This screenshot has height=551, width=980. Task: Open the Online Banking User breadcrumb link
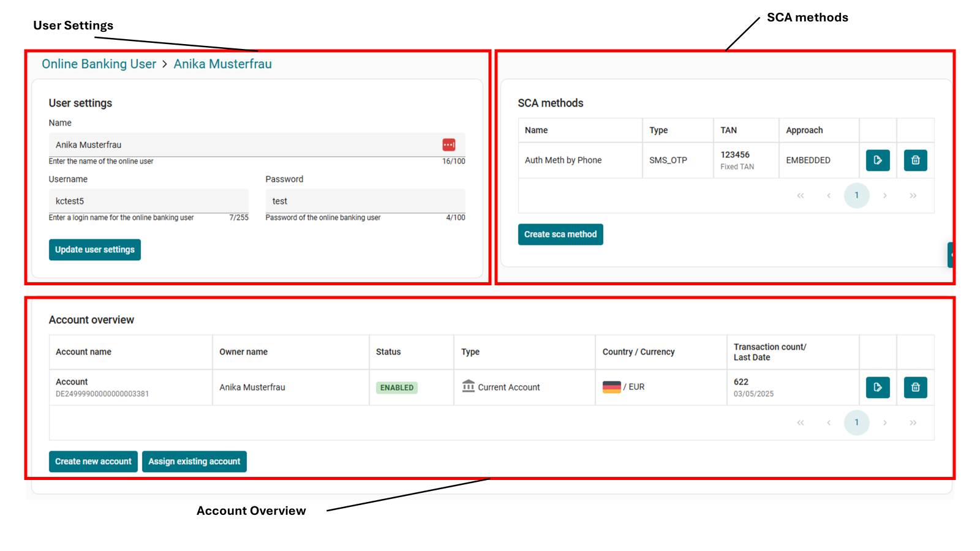(99, 64)
